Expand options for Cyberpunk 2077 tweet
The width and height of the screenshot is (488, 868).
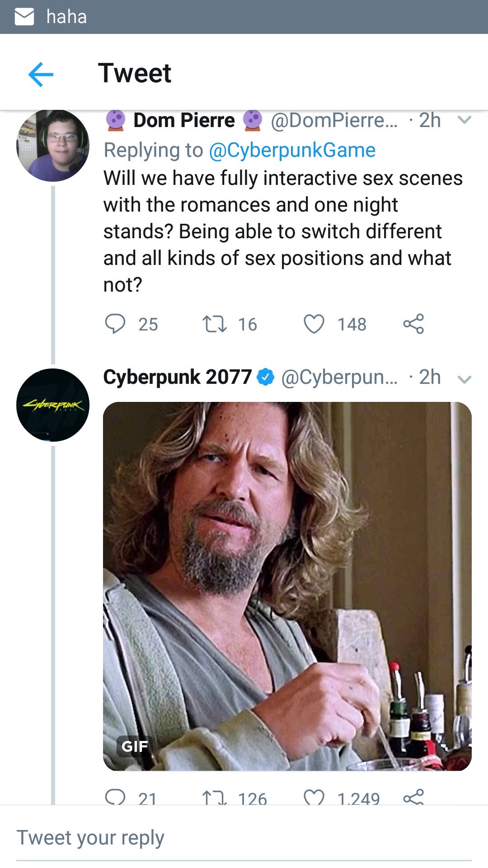click(x=465, y=379)
